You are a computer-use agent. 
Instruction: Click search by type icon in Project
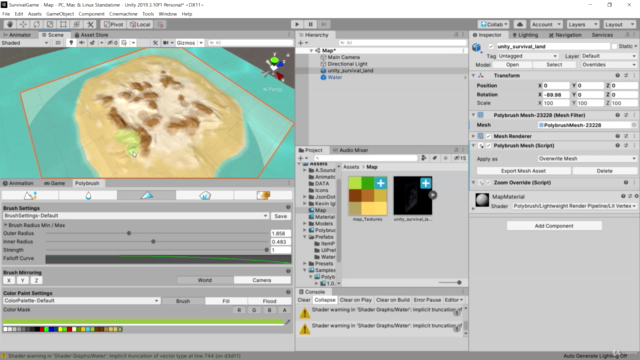tap(424, 158)
